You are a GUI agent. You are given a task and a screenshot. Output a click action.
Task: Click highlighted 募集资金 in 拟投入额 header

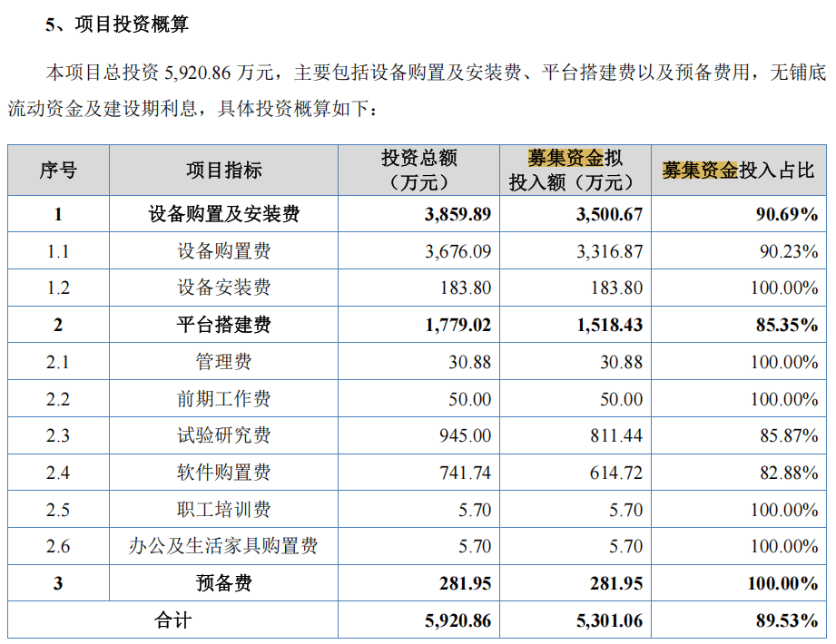[x=565, y=158]
